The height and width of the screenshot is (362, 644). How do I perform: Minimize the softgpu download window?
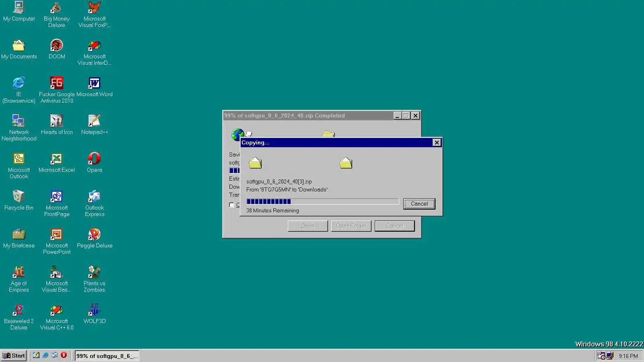click(397, 116)
